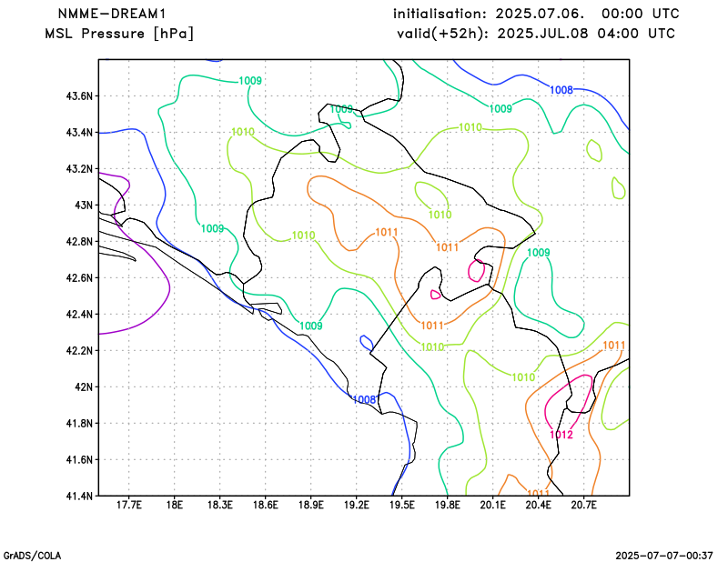Click the GrADS/COLA credit text
The height and width of the screenshot is (562, 728).
click(x=32, y=556)
